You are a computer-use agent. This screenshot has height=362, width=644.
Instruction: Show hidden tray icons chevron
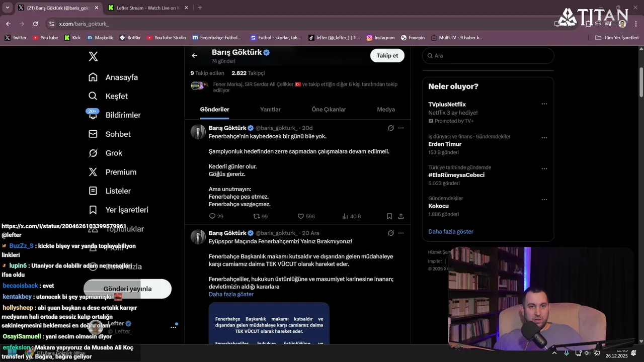coord(555,353)
